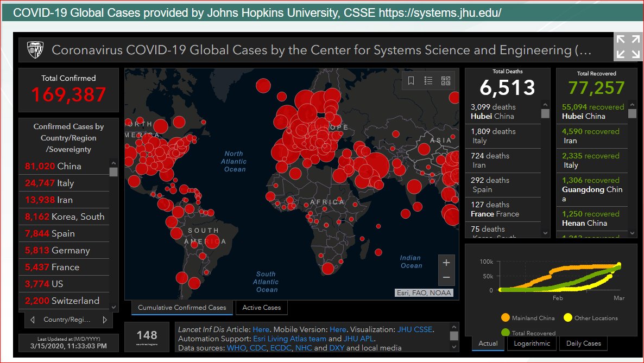This screenshot has height=363, width=644.
Task: Click the Total Deaths list down arrow
Action: [545, 233]
